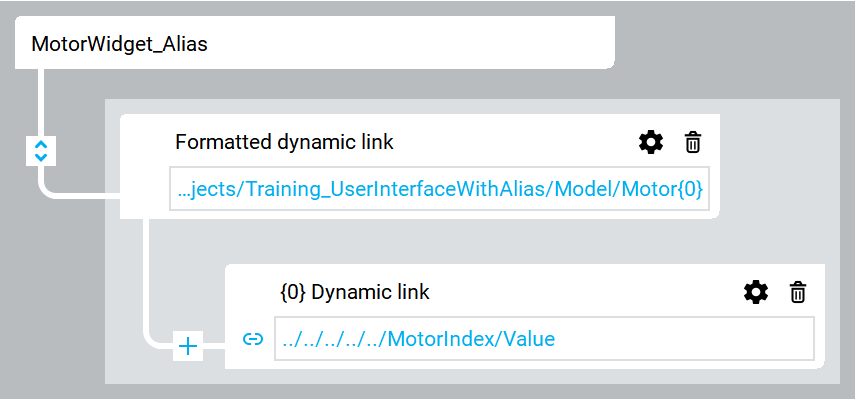The width and height of the screenshot is (855, 399).
Task: Click the Formatted dynamic link title
Action: coord(284,142)
